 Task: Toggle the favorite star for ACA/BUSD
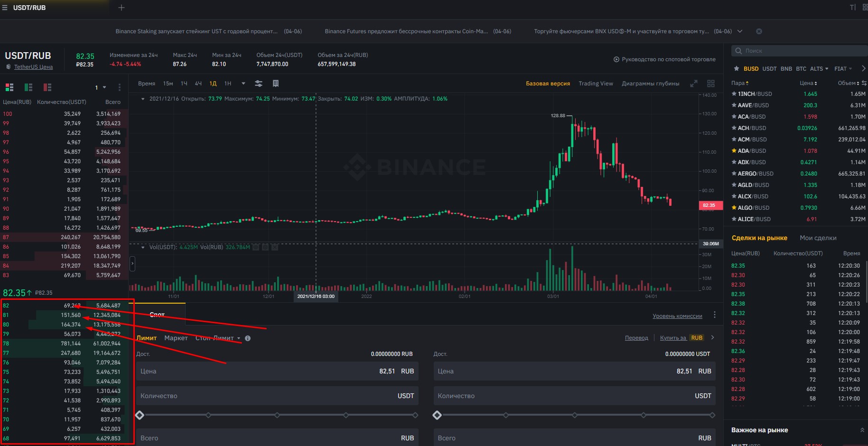pyautogui.click(x=734, y=117)
